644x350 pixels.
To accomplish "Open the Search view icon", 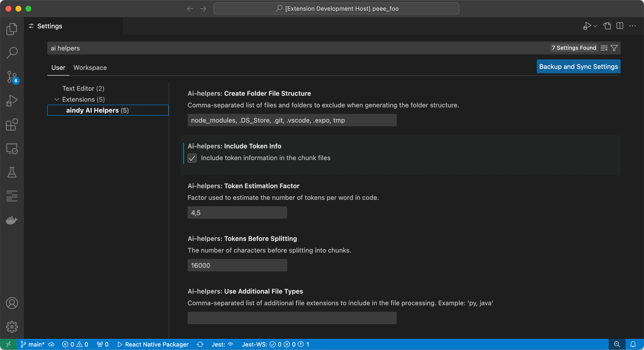I will [12, 53].
